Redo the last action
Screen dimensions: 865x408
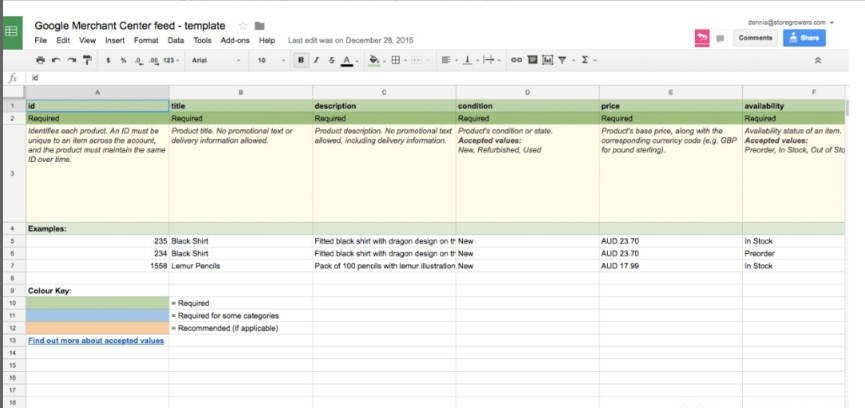click(x=71, y=60)
